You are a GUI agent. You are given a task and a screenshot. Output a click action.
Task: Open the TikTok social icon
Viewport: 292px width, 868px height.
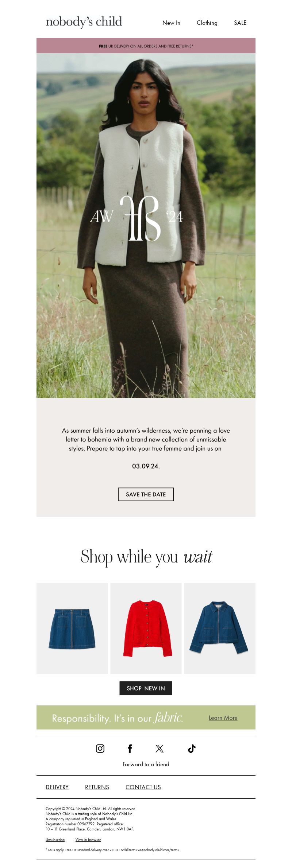(x=192, y=748)
